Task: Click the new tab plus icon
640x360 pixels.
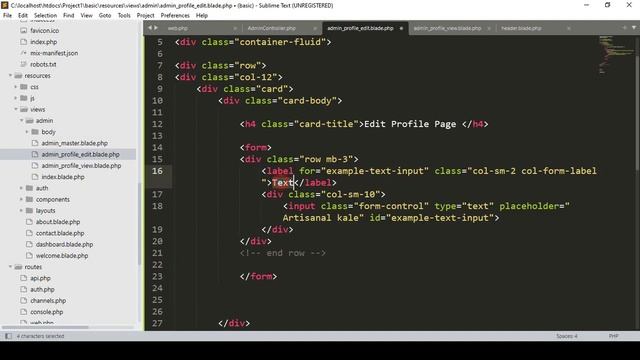Action: 624,28
